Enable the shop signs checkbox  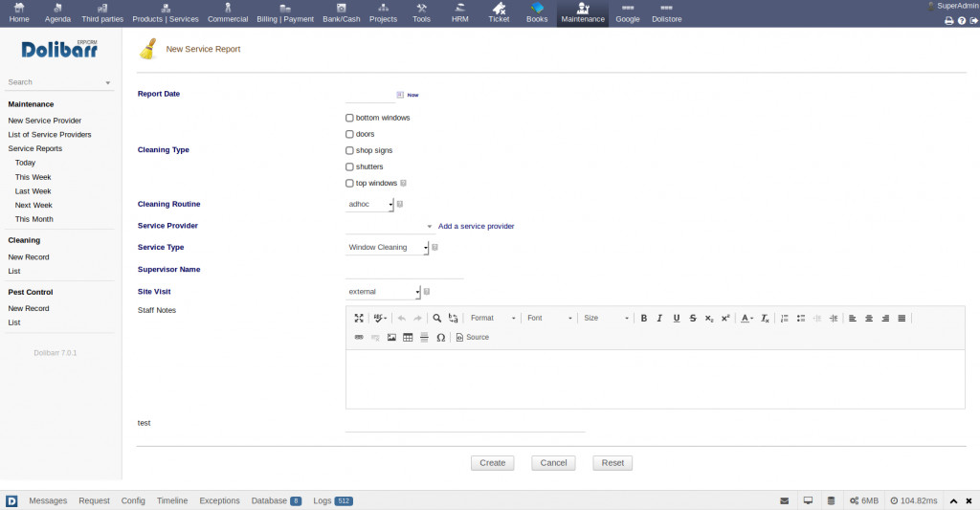point(349,150)
